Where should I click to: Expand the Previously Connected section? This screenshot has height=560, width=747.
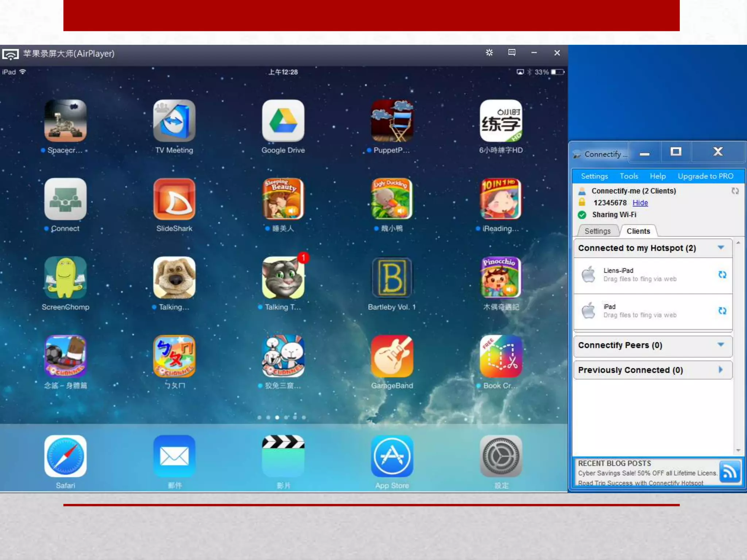[721, 370]
